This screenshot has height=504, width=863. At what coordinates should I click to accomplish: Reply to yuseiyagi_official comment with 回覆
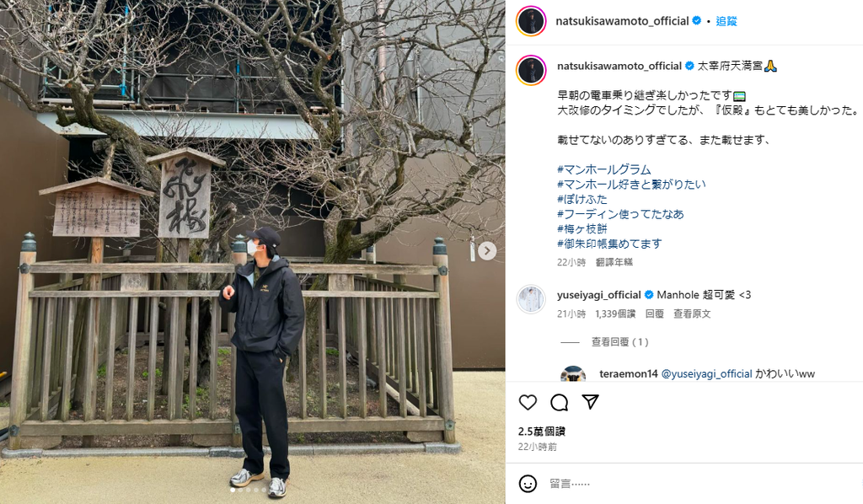[654, 314]
